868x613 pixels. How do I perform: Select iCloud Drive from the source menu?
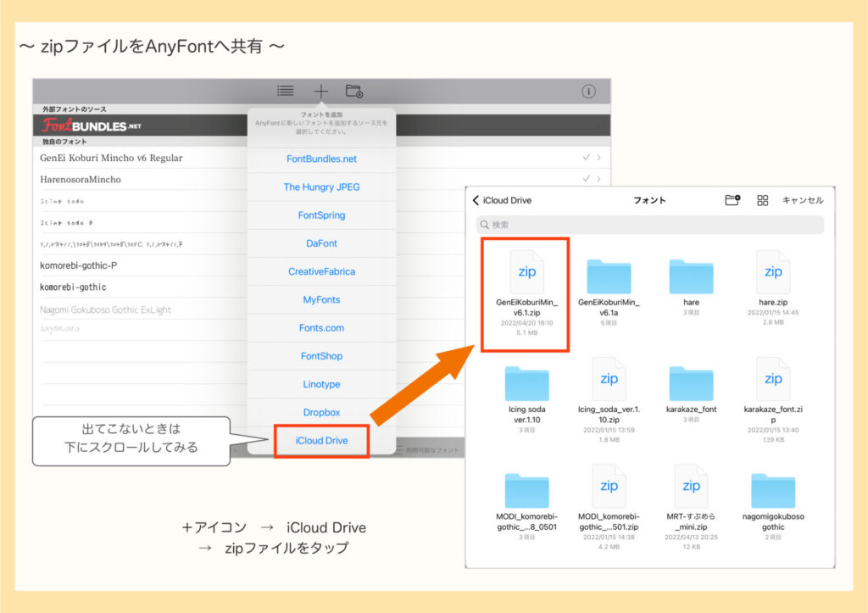coord(321,441)
